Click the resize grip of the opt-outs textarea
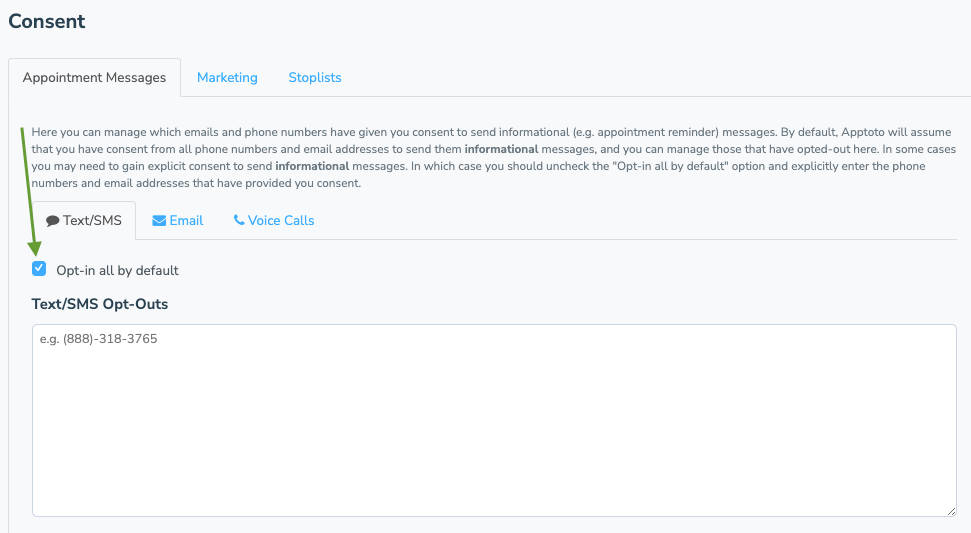Image resolution: width=971 pixels, height=533 pixels. (951, 511)
